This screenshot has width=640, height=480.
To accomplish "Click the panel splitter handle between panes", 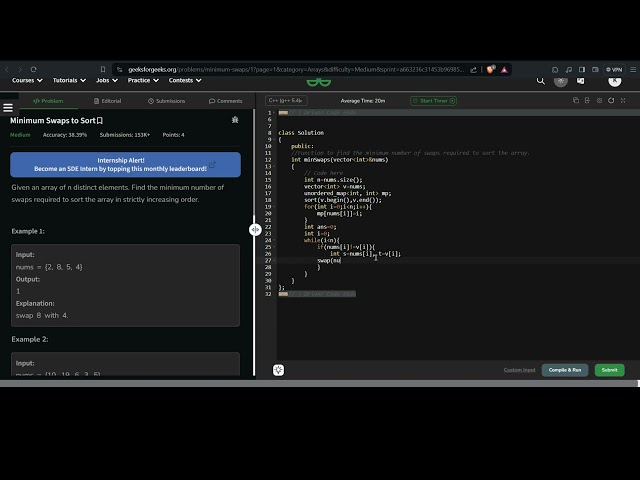I will [255, 229].
